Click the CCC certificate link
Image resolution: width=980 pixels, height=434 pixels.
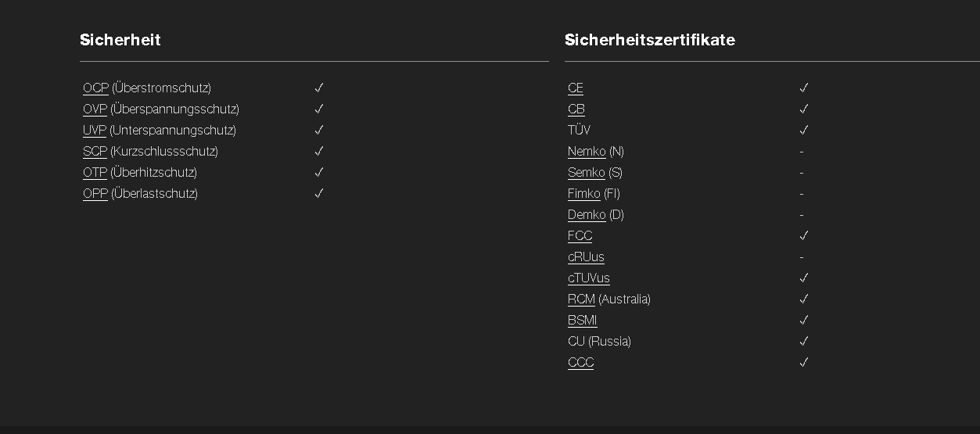point(581,363)
